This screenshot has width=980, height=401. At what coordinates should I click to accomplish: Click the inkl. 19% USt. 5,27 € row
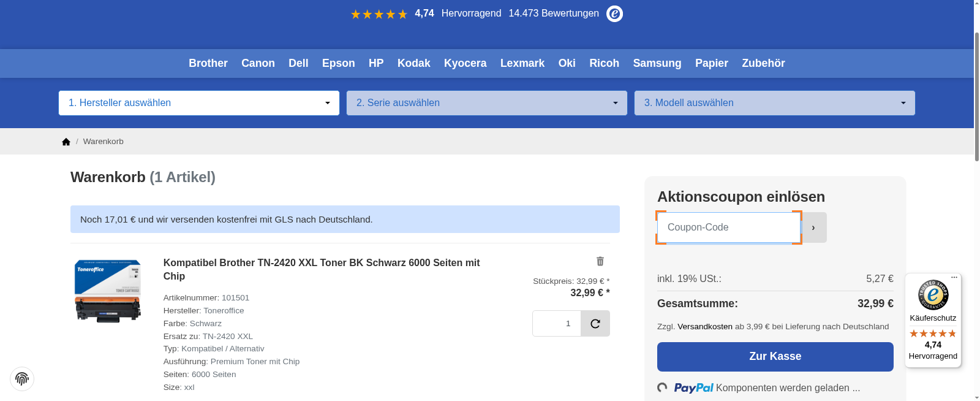tap(775, 279)
